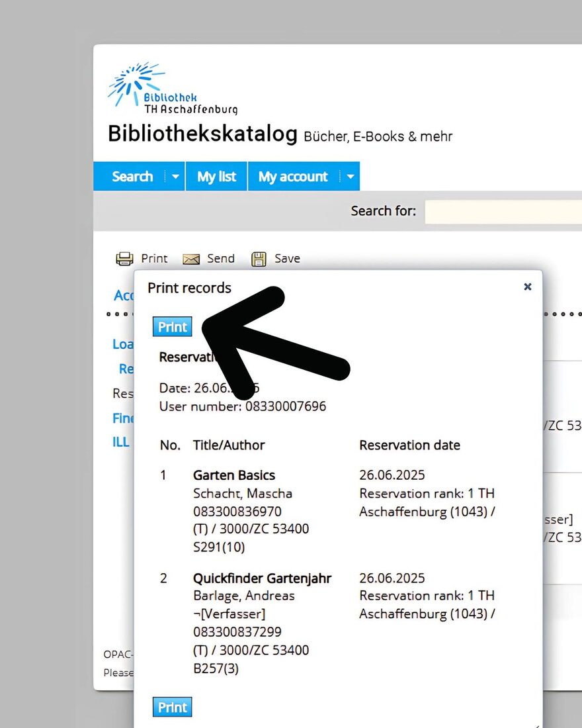The image size is (582, 728).
Task: Click the printer icon in the toolbar
Action: click(x=124, y=259)
